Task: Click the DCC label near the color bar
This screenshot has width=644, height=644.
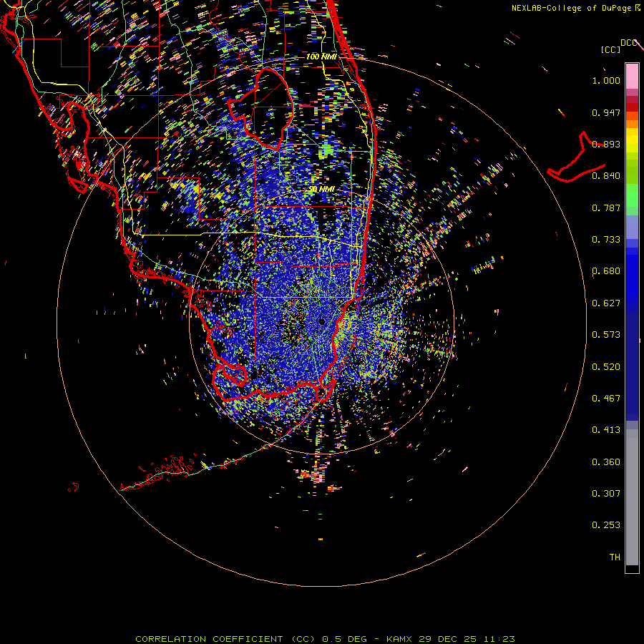Action: pos(628,43)
